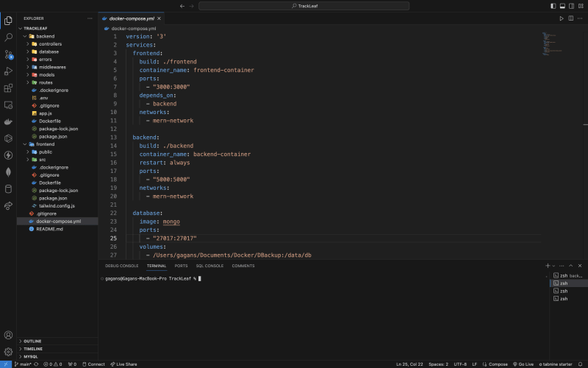Go forward with the navigation arrow
Image resolution: width=588 pixels, height=368 pixels.
192,6
